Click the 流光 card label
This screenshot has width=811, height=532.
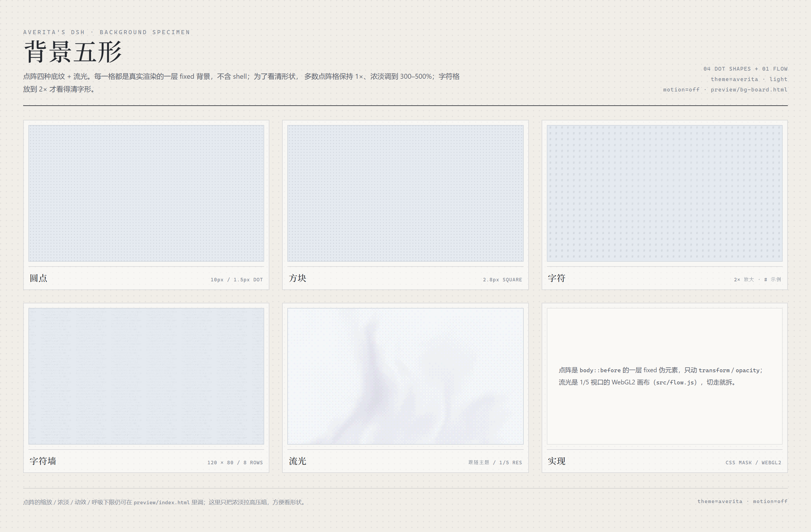point(297,461)
